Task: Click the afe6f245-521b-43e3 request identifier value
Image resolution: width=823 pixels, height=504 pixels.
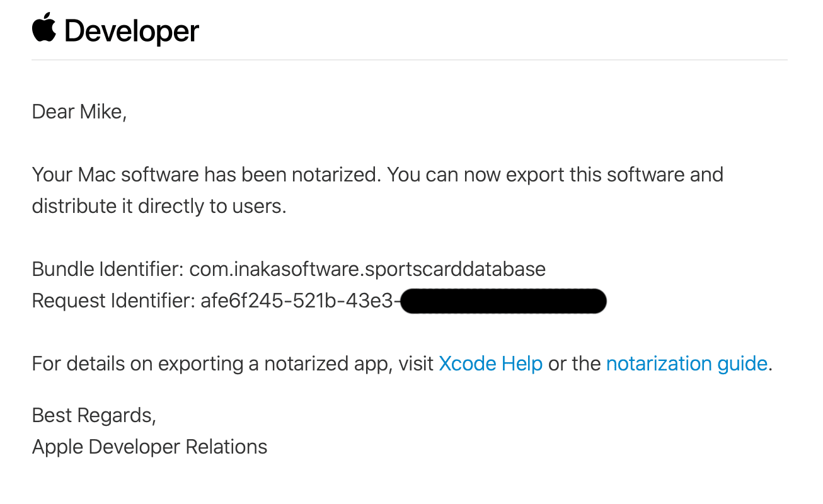Action: tap(300, 301)
